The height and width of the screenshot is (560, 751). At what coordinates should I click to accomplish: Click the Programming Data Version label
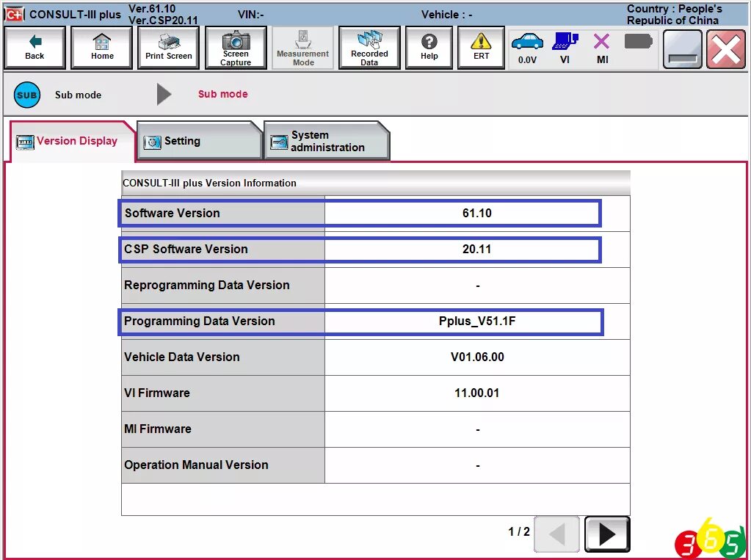tap(199, 321)
